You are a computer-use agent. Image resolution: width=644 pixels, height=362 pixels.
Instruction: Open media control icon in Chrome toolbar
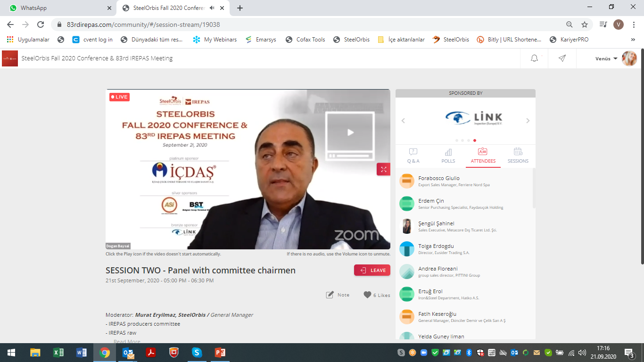[603, 25]
